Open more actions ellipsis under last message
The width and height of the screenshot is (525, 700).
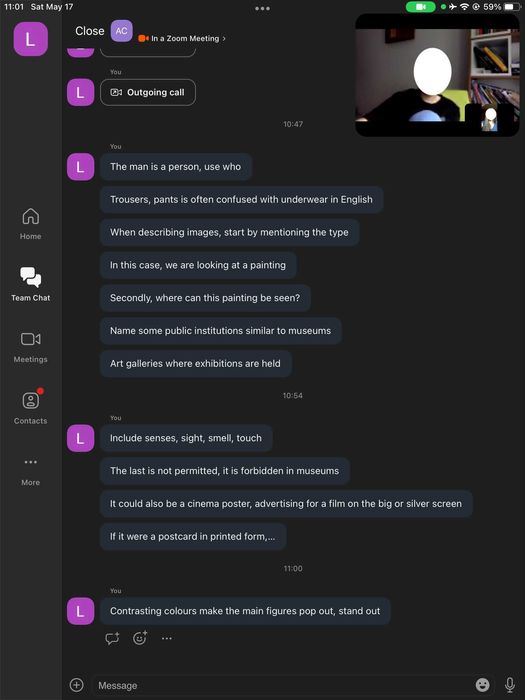tap(167, 638)
